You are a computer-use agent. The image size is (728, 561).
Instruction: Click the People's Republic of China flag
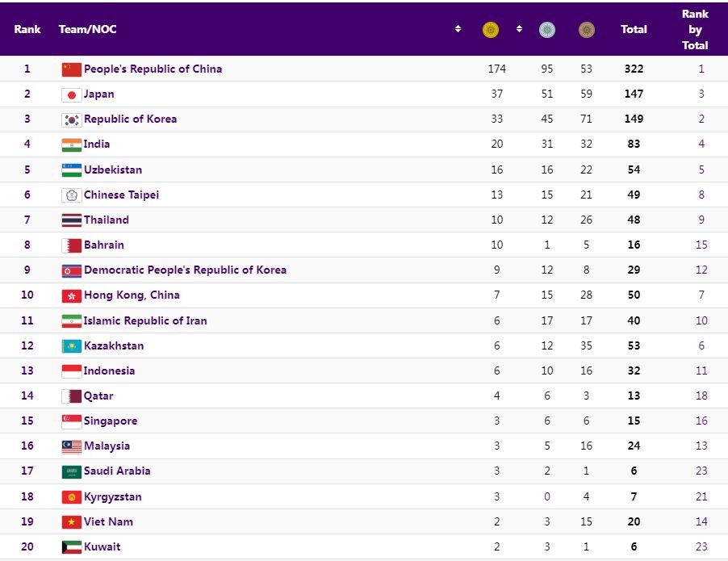click(x=71, y=69)
